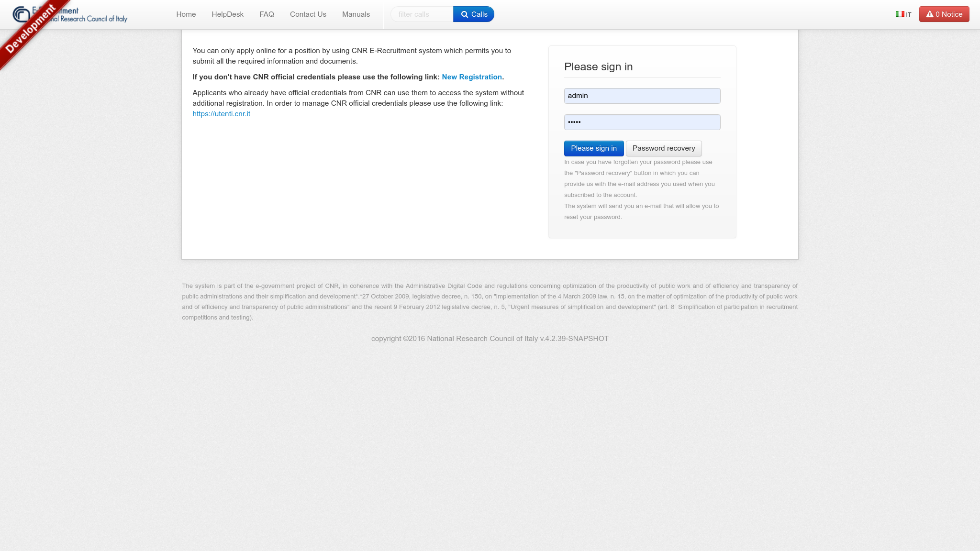980x551 pixels.
Task: Click the masked password field
Action: [x=642, y=122]
